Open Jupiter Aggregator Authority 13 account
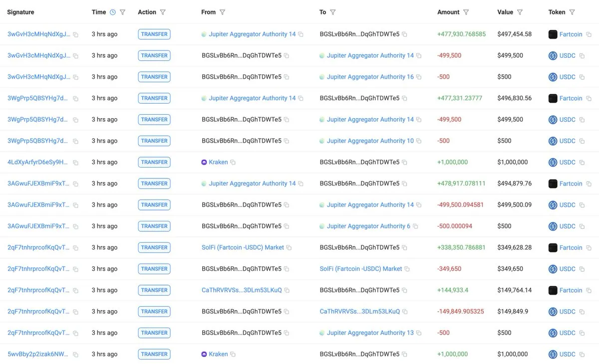Viewport: 599px width, 364px height. (x=370, y=333)
